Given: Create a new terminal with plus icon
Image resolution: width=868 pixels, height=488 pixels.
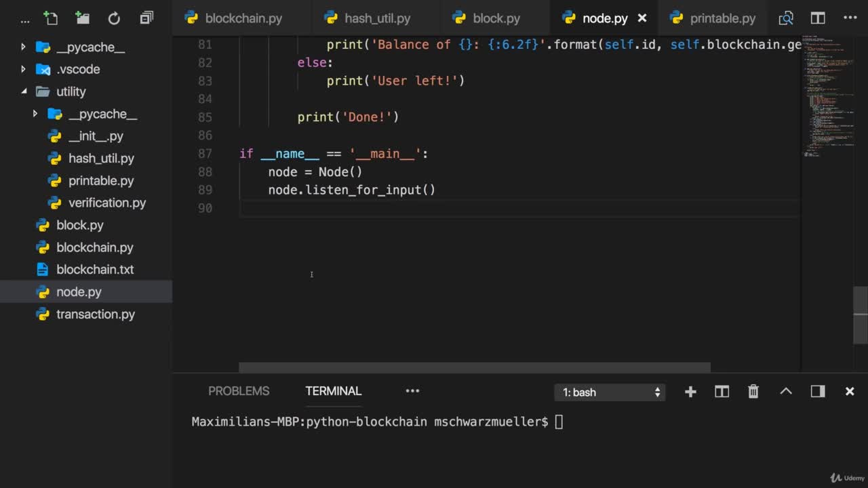Looking at the screenshot, I should tap(690, 392).
